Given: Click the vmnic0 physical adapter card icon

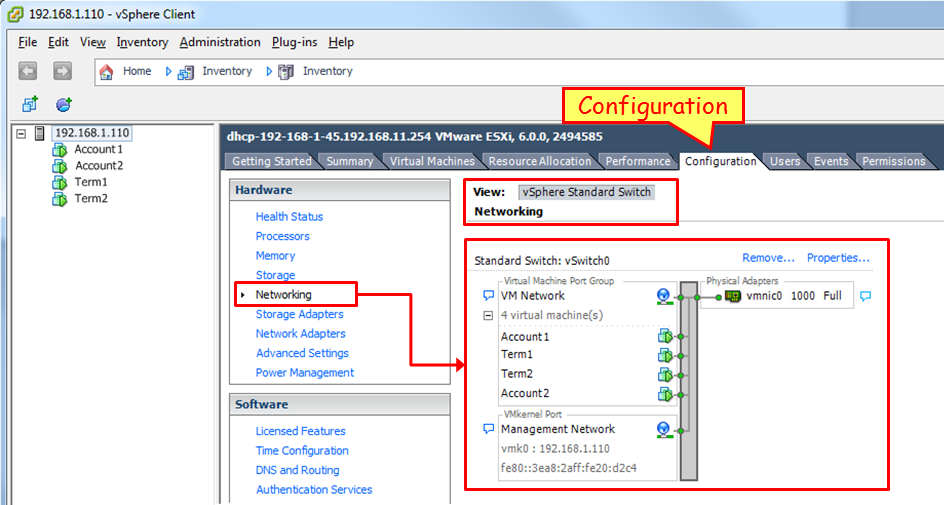Looking at the screenshot, I should [733, 296].
